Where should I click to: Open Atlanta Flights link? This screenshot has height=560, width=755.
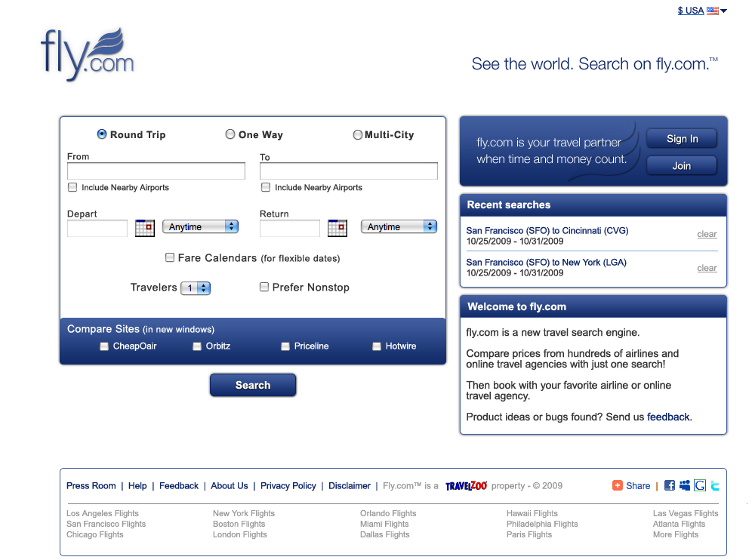click(679, 524)
